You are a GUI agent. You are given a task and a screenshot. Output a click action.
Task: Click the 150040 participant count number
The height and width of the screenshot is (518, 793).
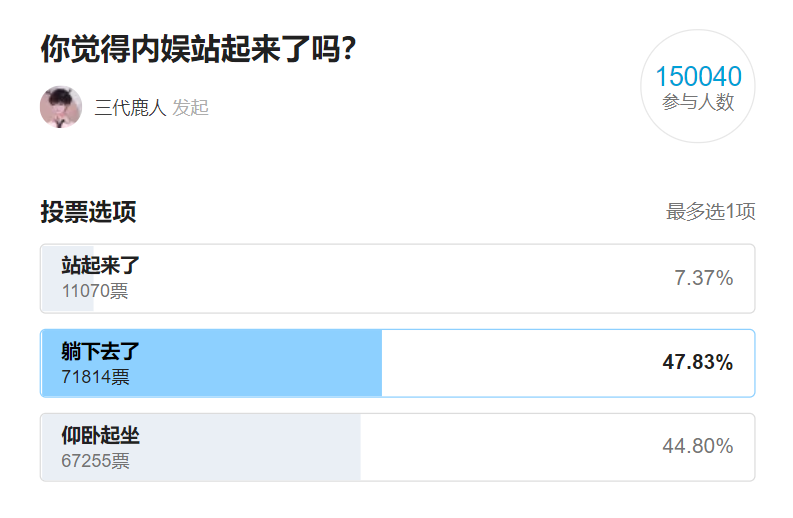click(x=698, y=77)
